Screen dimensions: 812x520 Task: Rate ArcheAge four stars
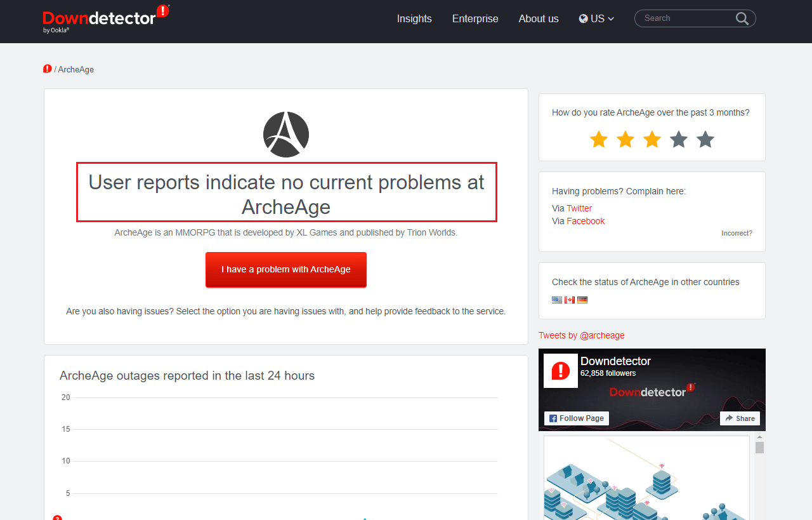point(679,139)
